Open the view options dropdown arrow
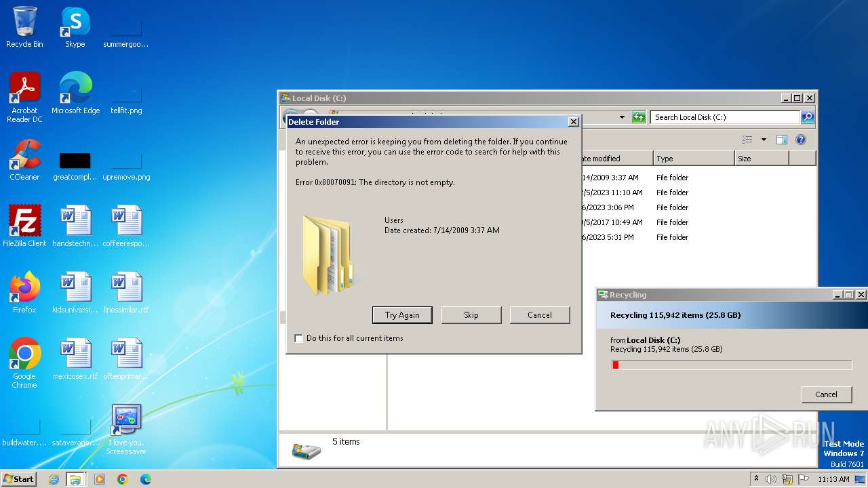 point(764,140)
